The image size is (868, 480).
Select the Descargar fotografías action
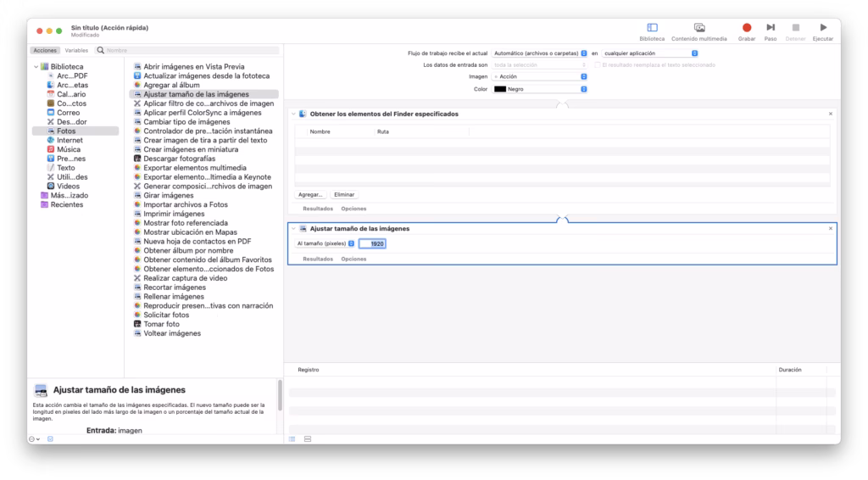coord(179,159)
